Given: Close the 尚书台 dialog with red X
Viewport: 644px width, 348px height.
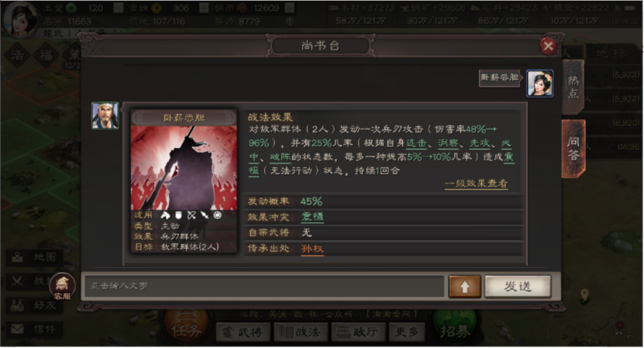Looking at the screenshot, I should (x=548, y=46).
